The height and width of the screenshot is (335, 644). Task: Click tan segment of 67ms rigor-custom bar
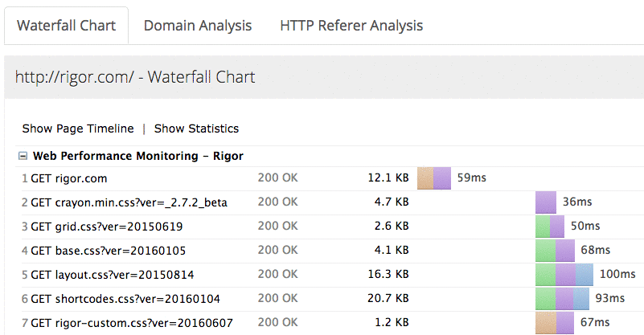546,323
